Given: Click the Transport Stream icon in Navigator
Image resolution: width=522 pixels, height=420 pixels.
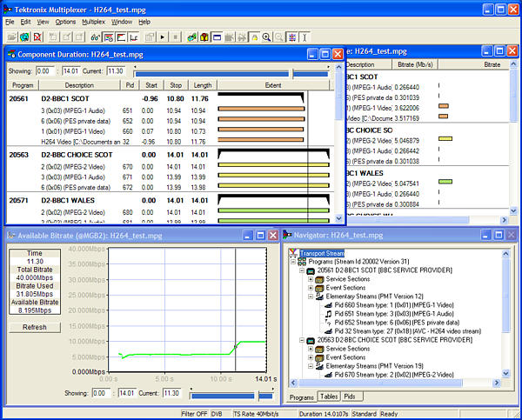Looking at the screenshot, I should [x=293, y=253].
